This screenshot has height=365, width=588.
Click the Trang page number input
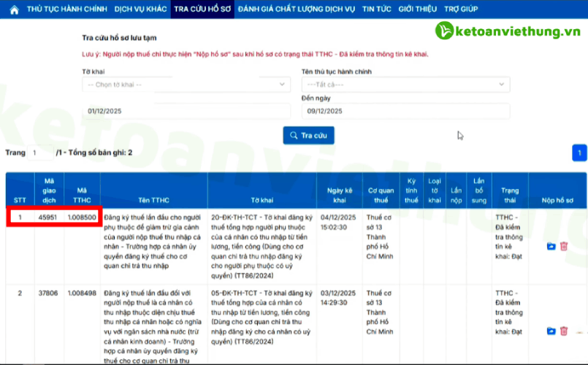pos(40,153)
